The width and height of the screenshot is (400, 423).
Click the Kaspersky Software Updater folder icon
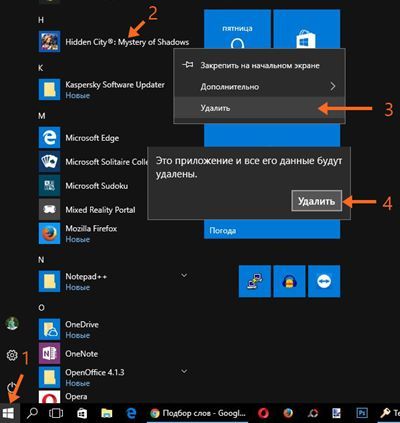[49, 89]
